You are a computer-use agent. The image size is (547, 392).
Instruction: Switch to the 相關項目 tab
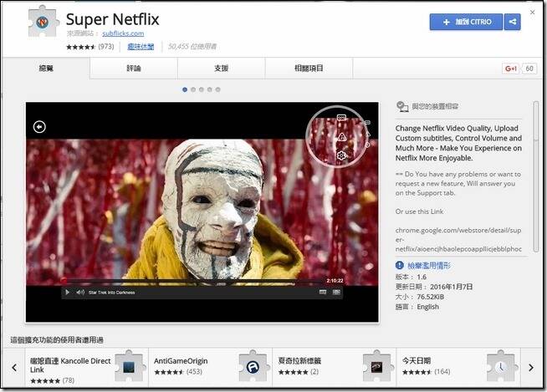click(309, 69)
